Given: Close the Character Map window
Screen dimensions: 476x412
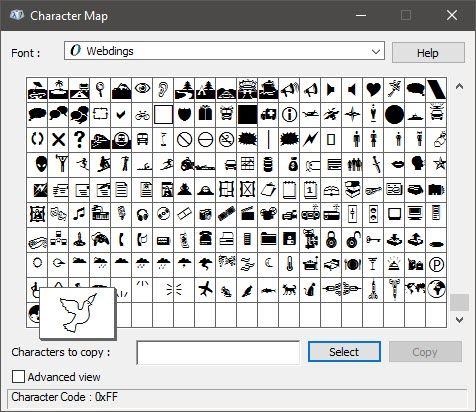Looking at the screenshot, I should coord(452,15).
